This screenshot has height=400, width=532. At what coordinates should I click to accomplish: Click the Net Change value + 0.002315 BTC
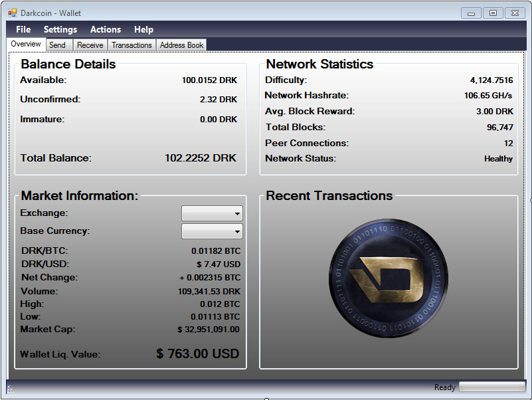click(210, 278)
